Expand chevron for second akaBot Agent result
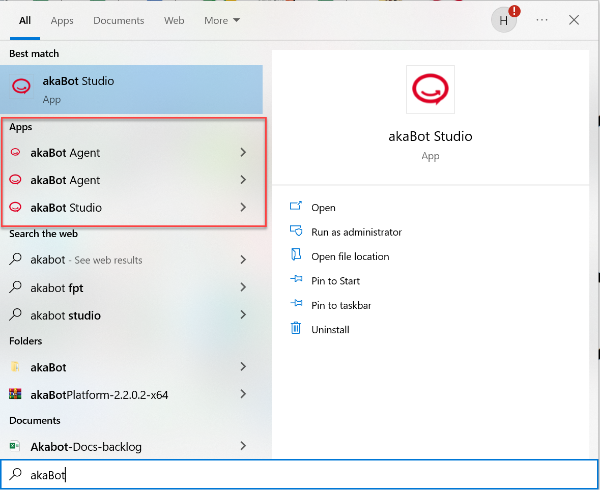The height and width of the screenshot is (490, 600). click(243, 179)
